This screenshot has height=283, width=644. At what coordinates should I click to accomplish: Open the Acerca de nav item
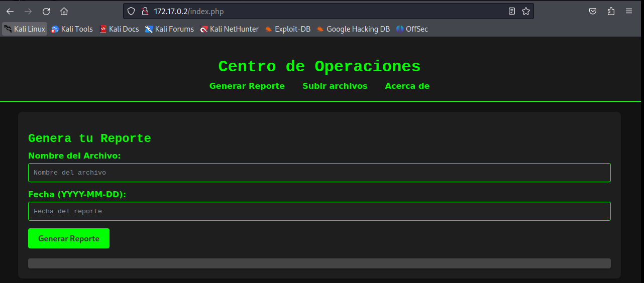(x=407, y=86)
